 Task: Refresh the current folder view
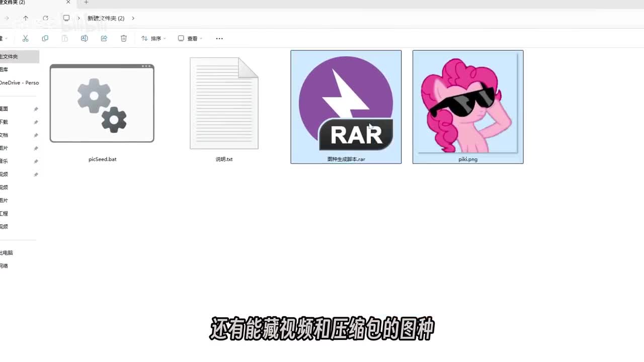point(45,18)
